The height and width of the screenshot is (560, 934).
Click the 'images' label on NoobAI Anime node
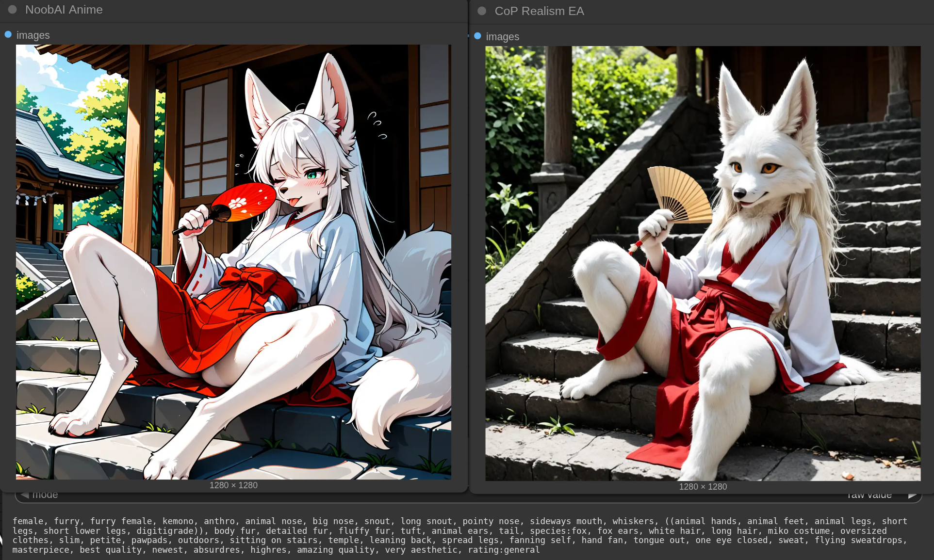(33, 35)
